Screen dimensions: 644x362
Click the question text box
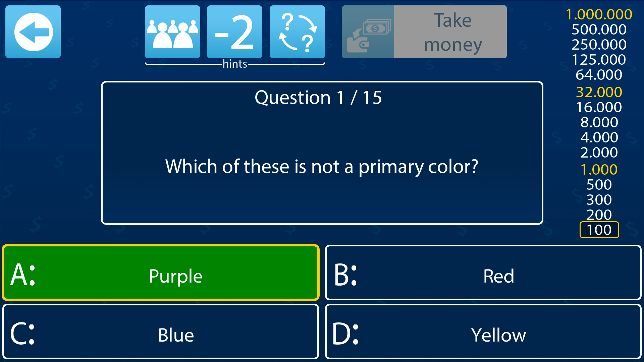(x=322, y=166)
